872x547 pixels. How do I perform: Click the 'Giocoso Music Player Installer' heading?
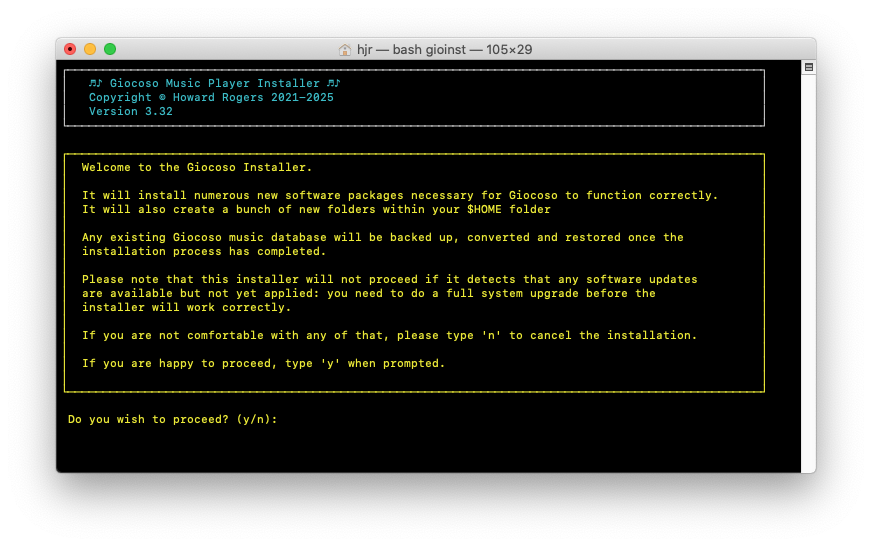pos(215,83)
